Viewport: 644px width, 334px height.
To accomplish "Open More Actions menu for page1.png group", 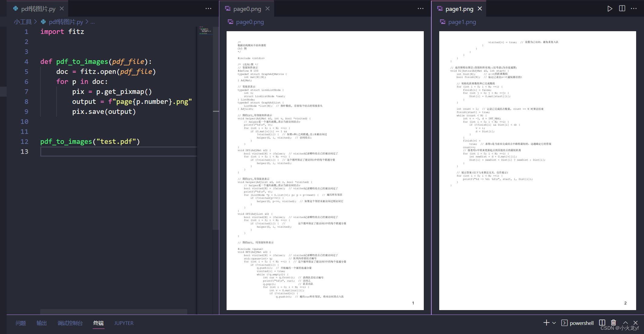I will pos(634,9).
